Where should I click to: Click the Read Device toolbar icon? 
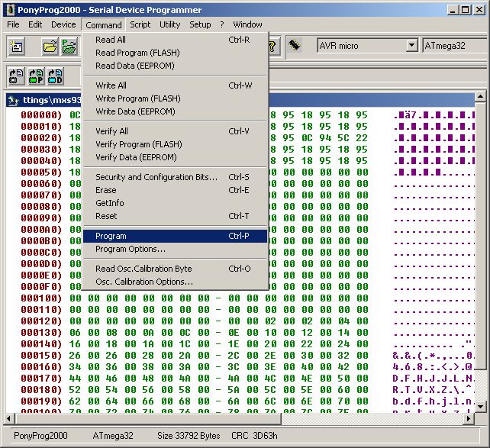click(17, 76)
